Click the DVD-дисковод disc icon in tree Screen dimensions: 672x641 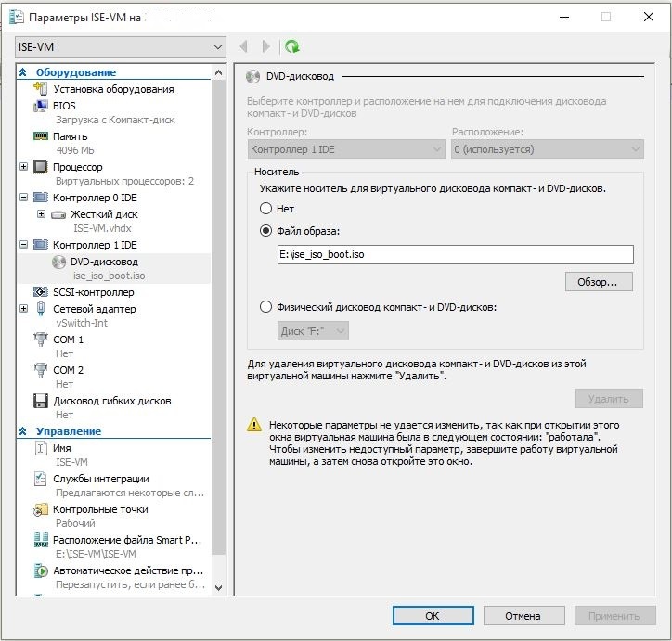(58, 262)
